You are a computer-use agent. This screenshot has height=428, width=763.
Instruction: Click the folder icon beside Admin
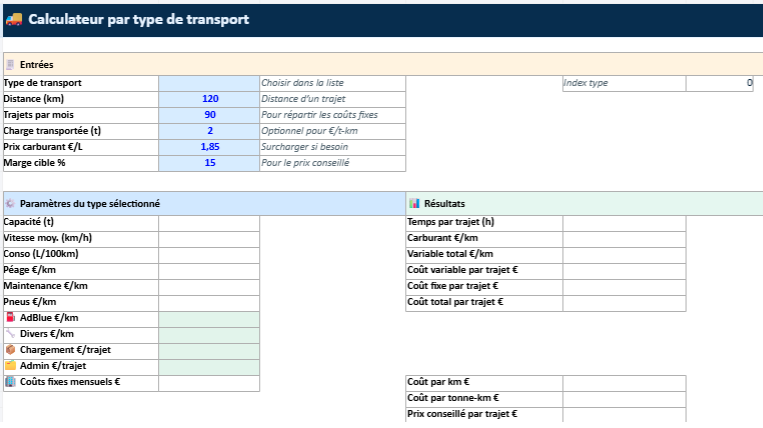[10, 366]
